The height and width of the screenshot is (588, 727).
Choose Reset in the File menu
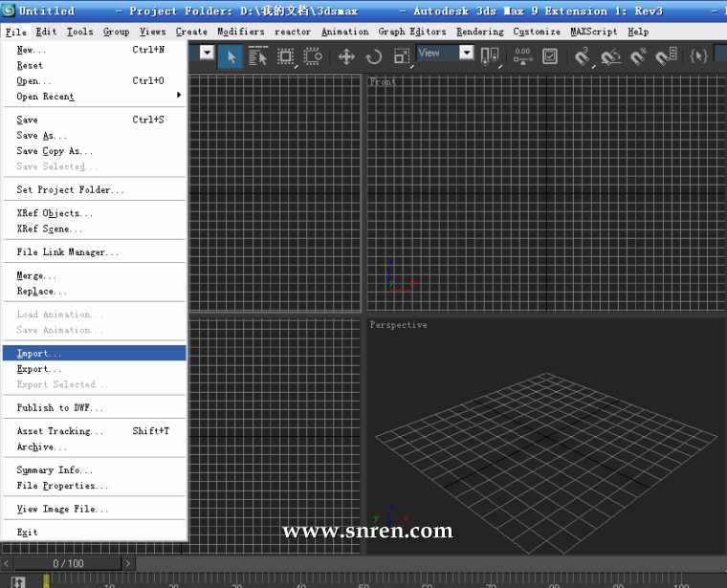[95, 65]
